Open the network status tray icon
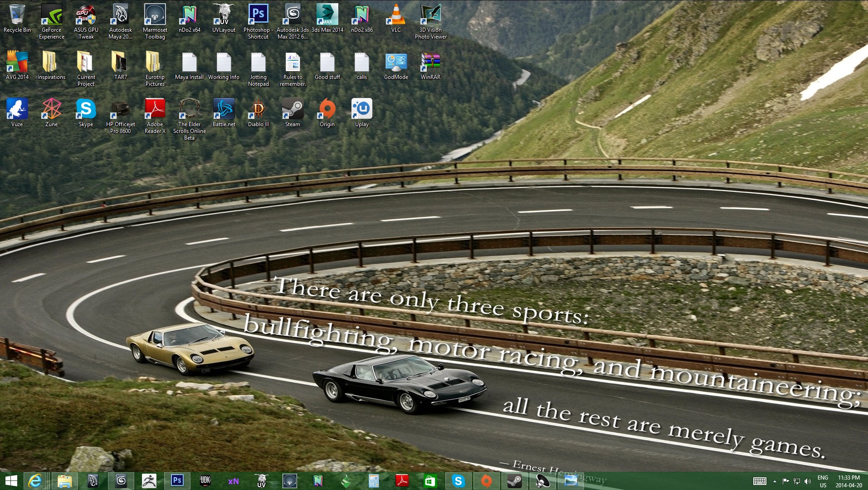Viewport: 868px width, 490px height. (797, 481)
